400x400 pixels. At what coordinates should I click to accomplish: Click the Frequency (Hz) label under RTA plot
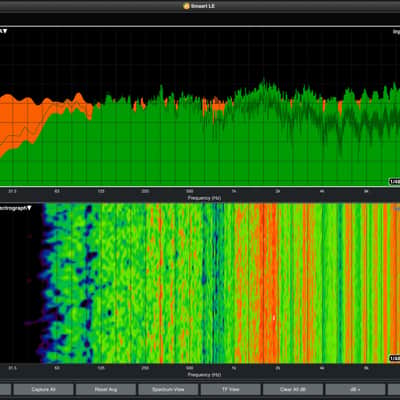point(204,198)
